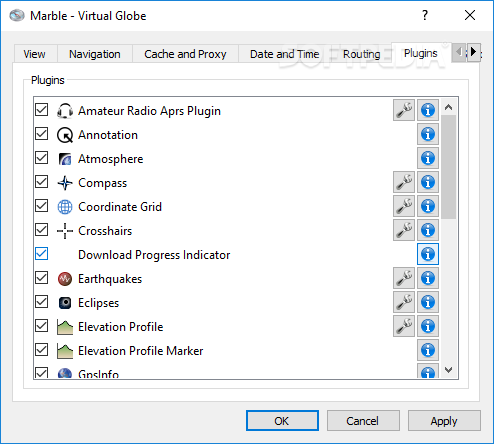494x444 pixels.
Task: Uncheck the Elevation Profile plugin
Action: [42, 326]
